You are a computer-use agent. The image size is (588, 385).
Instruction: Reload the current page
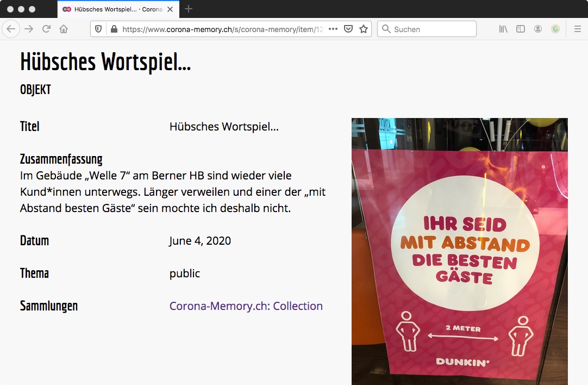(x=46, y=29)
